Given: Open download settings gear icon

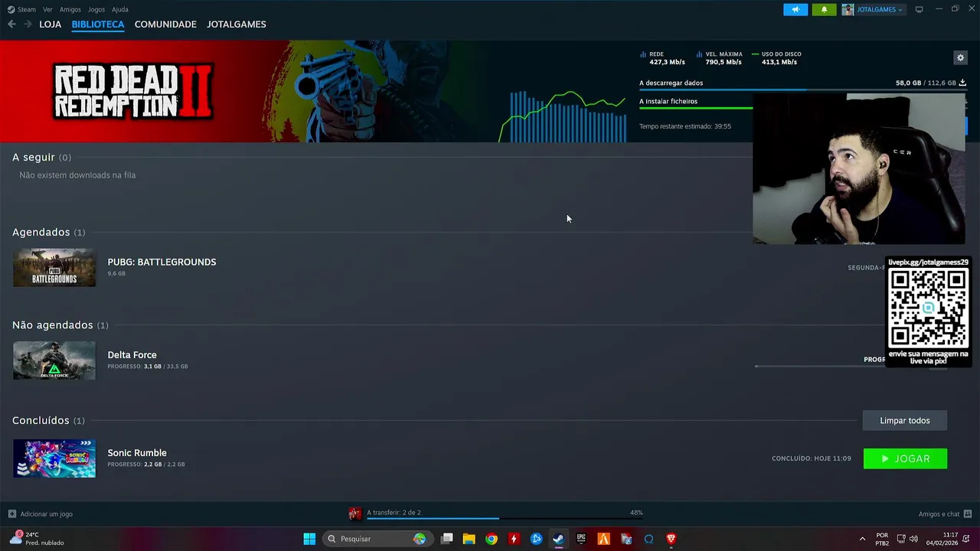Looking at the screenshot, I should pos(960,57).
